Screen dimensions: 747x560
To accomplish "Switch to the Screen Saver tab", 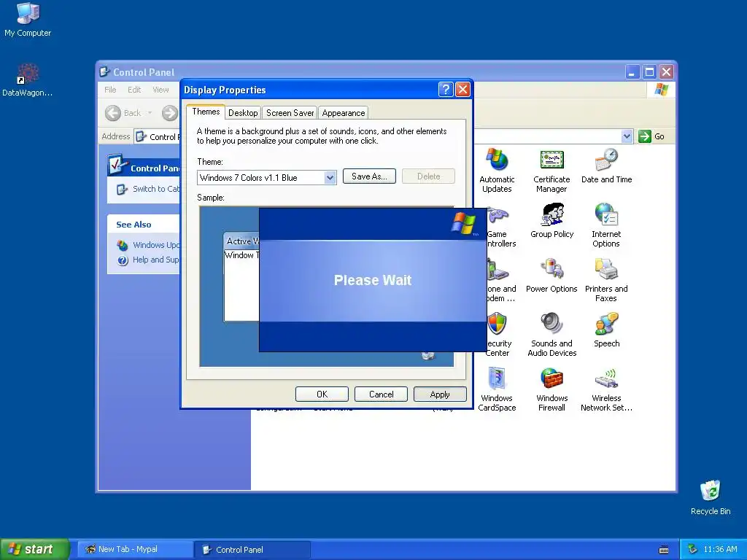I will point(290,113).
